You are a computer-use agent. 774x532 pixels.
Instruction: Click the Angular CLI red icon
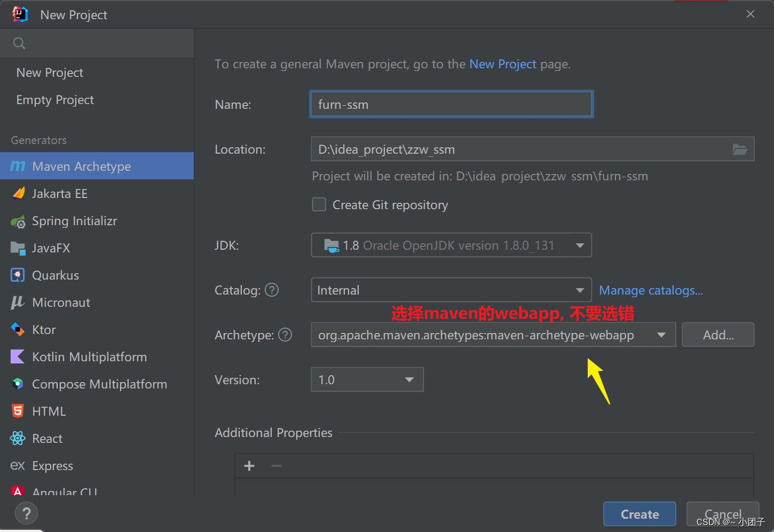point(18,490)
